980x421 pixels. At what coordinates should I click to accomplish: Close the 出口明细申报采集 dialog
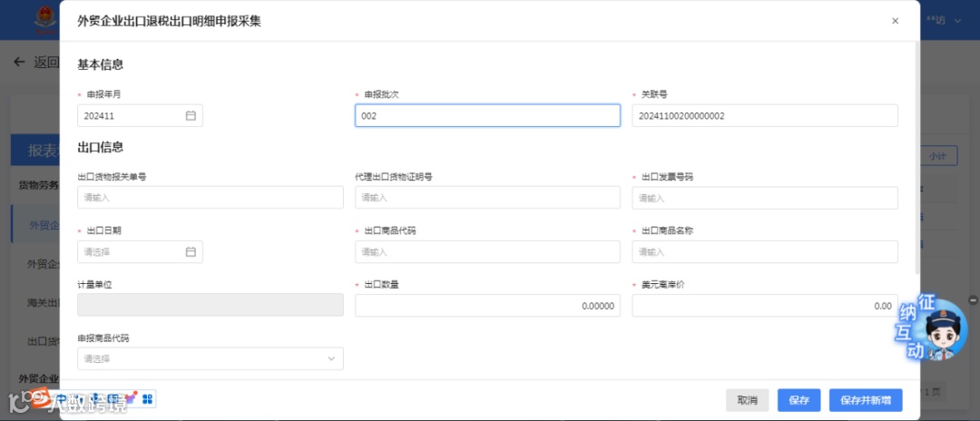895,21
